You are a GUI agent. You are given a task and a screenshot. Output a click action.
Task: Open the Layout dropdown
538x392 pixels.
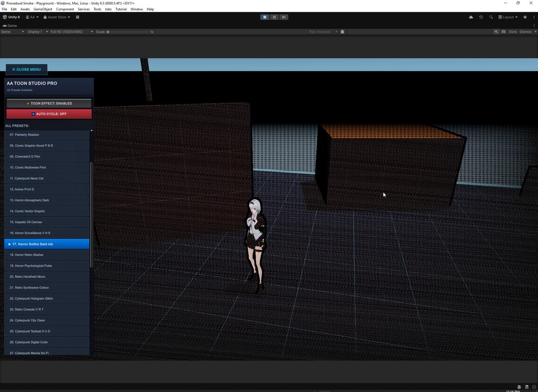click(508, 17)
